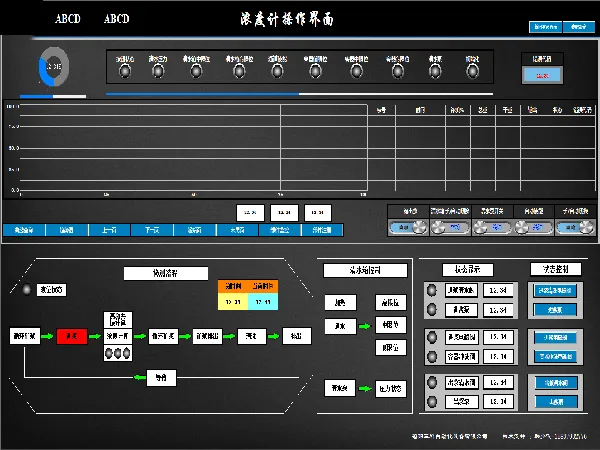Select the 下一页 next page tab
The width and height of the screenshot is (600, 450).
[x=151, y=230]
